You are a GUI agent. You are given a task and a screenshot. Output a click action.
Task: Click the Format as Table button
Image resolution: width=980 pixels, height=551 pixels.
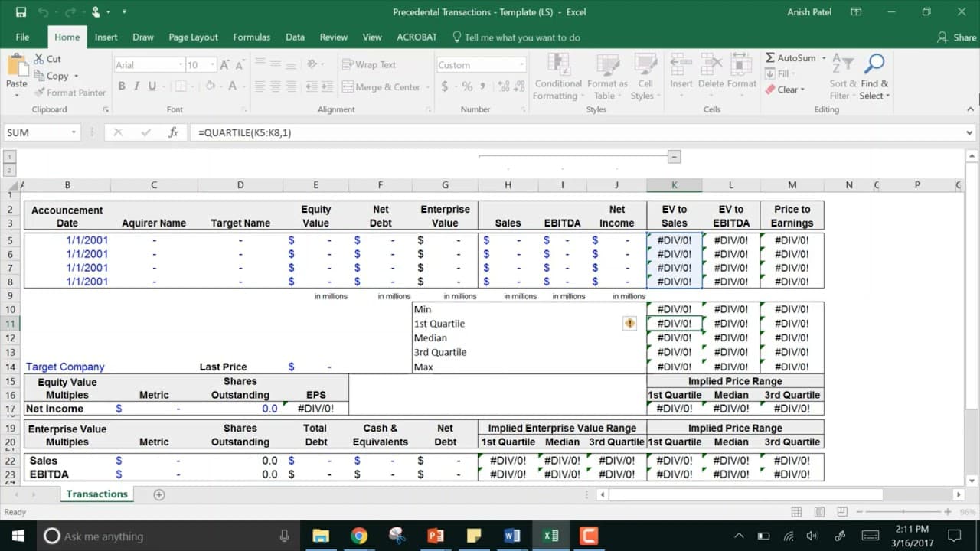pos(607,77)
